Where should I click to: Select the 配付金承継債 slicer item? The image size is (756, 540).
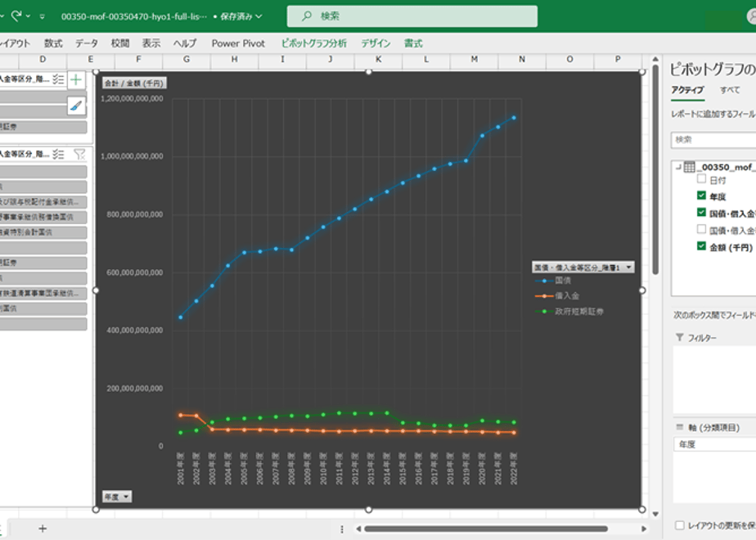click(43, 202)
